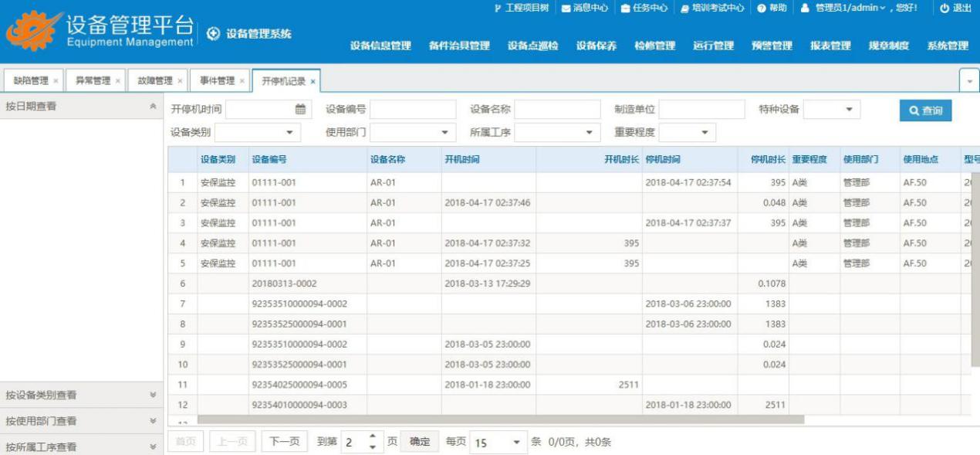The height and width of the screenshot is (455, 980).
Task: Expand the 设备类别 dropdown filter
Action: click(x=289, y=133)
